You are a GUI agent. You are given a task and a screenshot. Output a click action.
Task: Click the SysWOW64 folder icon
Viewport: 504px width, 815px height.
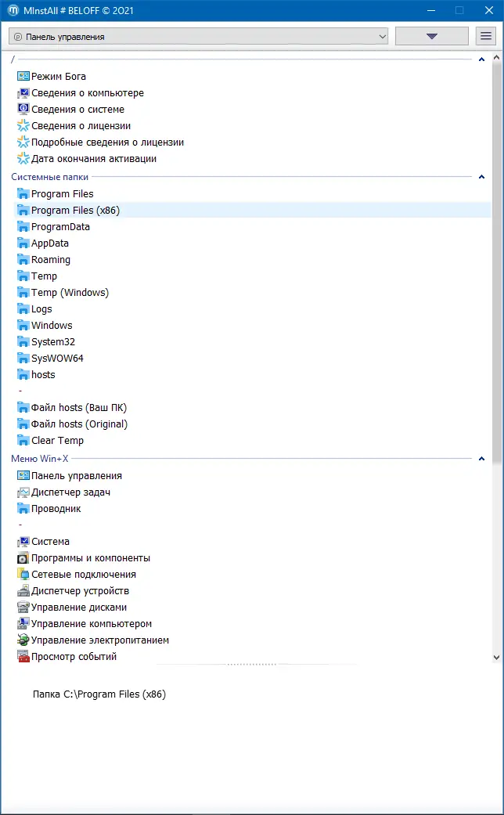pyautogui.click(x=23, y=358)
